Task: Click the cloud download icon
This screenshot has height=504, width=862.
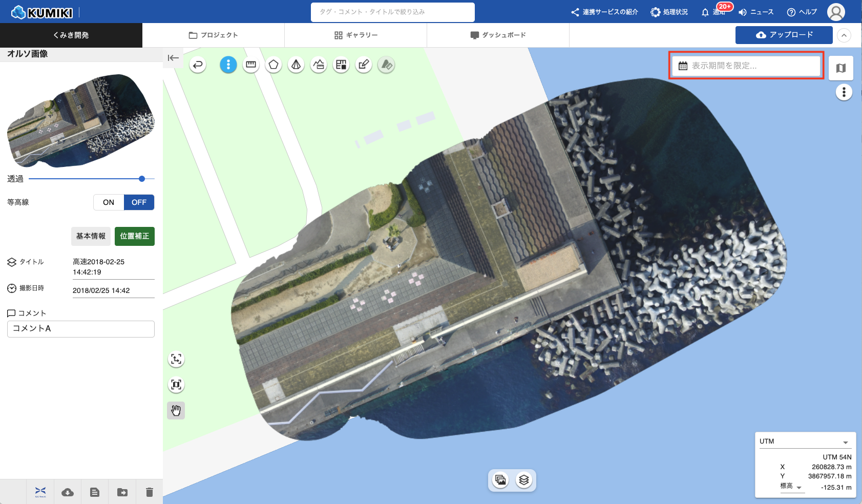Action: [x=68, y=492]
